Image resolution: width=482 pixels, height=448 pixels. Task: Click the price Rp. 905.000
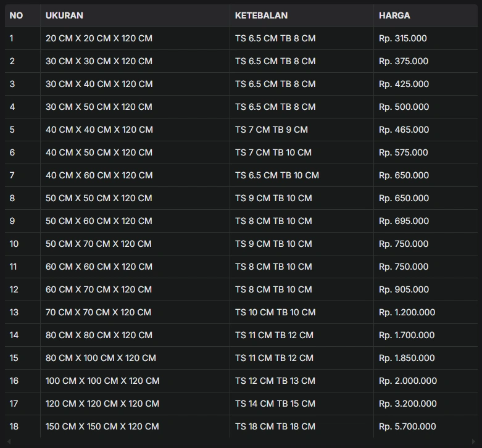click(x=404, y=289)
